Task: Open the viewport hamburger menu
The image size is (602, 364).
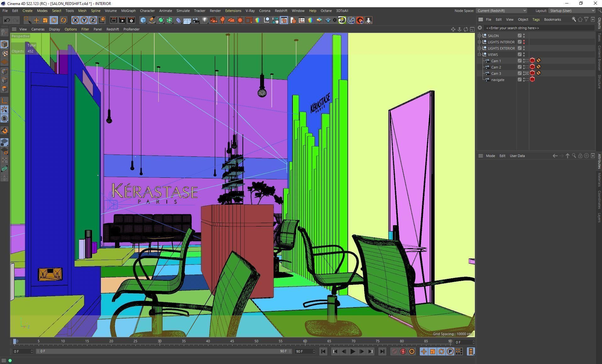Action: 14,29
